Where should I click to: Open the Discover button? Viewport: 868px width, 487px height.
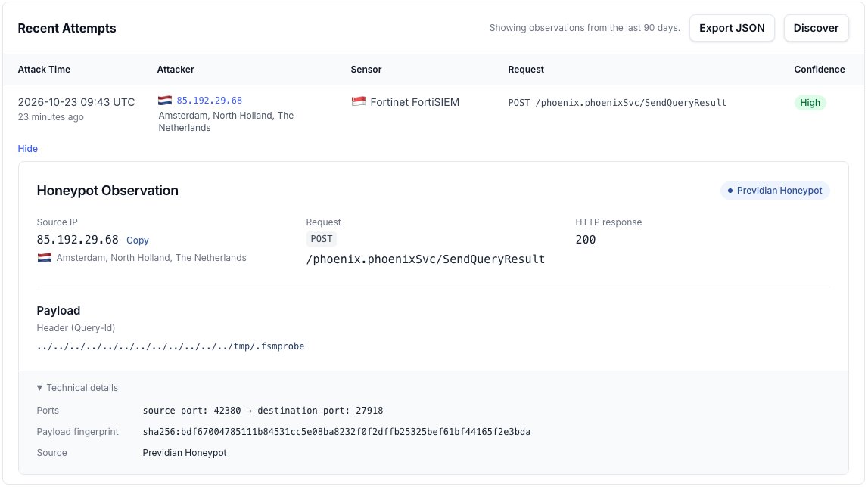pyautogui.click(x=816, y=28)
